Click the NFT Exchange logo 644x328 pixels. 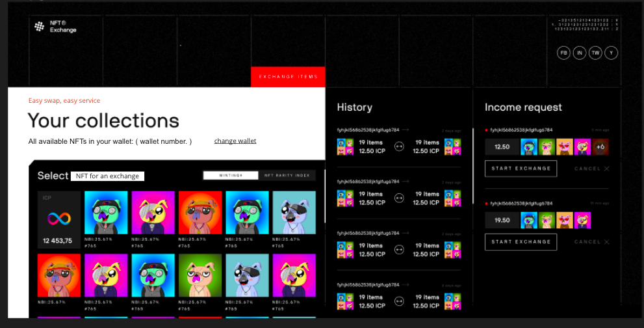tap(55, 27)
